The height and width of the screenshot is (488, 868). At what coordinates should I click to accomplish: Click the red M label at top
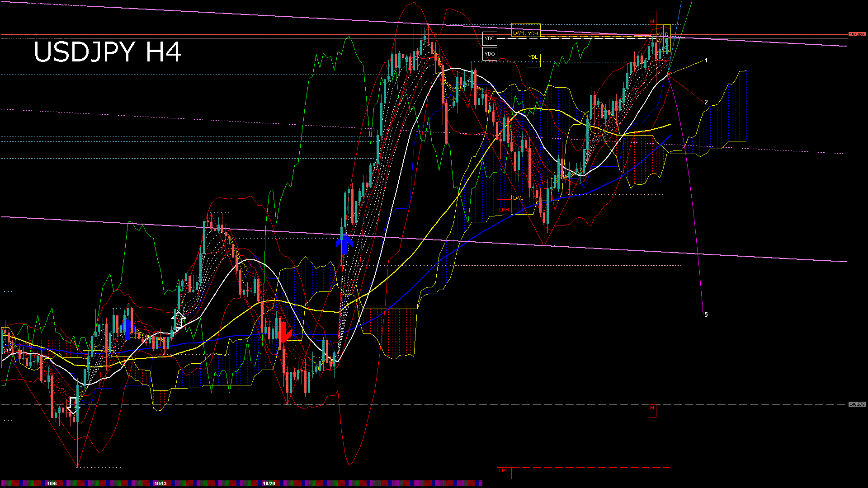click(652, 21)
